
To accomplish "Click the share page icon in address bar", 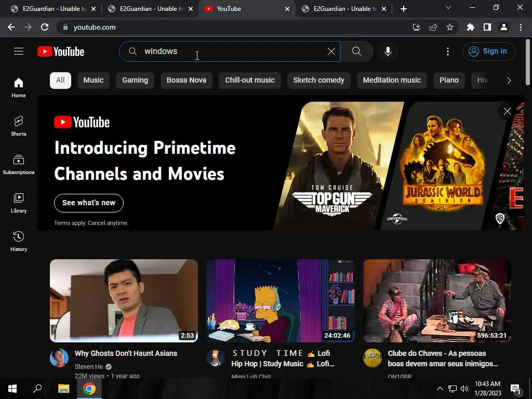I will click(x=433, y=27).
